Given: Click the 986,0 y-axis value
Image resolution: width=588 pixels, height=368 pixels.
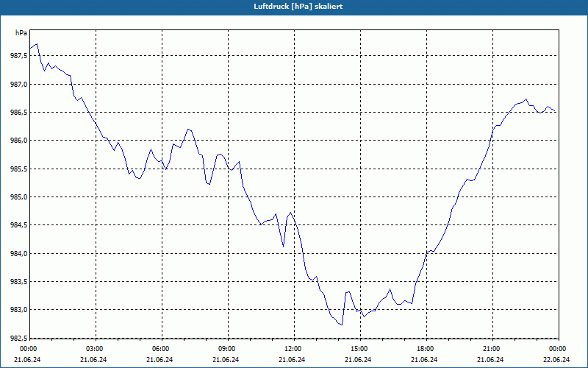Looking at the screenshot, I should [x=18, y=141].
